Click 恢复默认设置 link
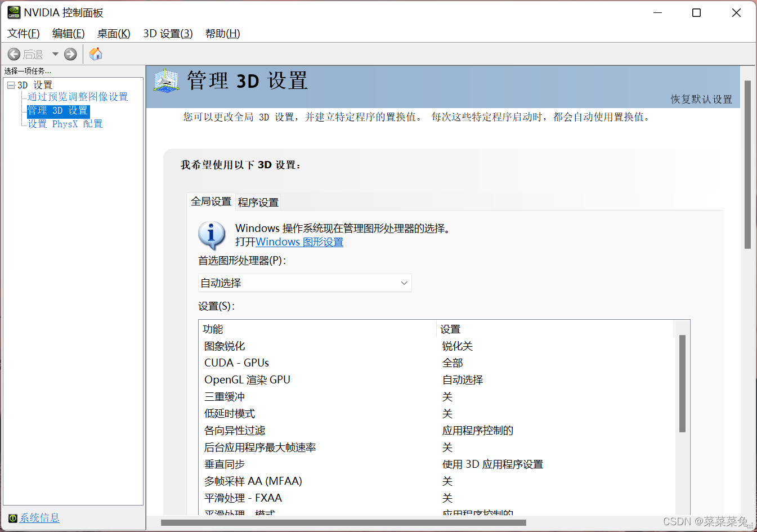This screenshot has width=757, height=532. click(x=701, y=99)
